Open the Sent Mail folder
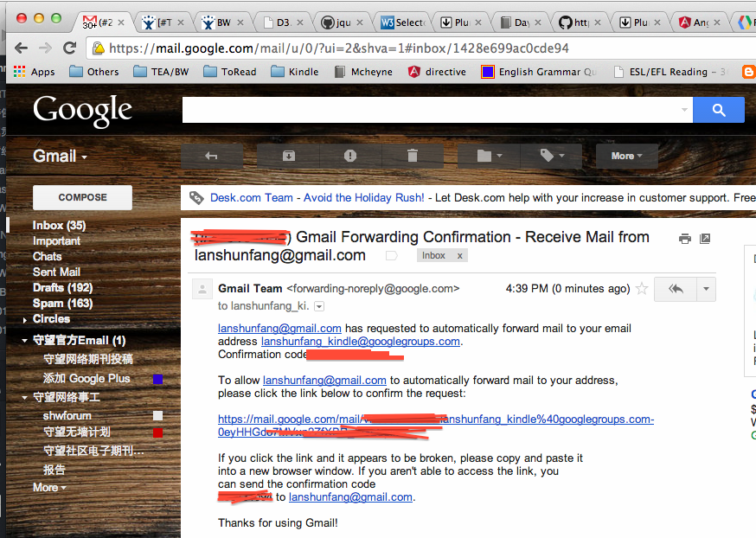 56,272
